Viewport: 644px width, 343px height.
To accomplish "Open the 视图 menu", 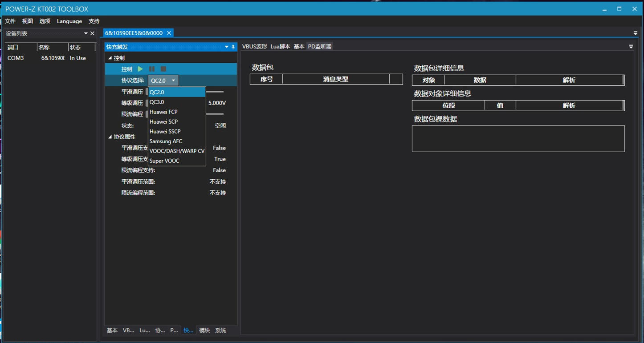I will 28,21.
